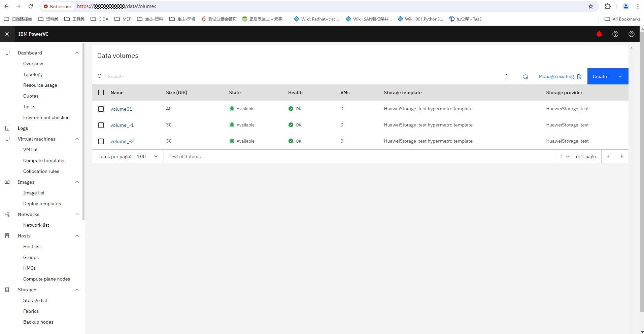Open the Items per page dropdown
The image size is (644, 334).
pos(148,156)
